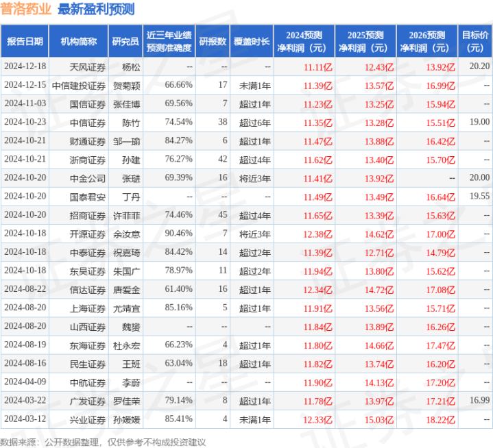Click the target price 16.99

coord(479,400)
